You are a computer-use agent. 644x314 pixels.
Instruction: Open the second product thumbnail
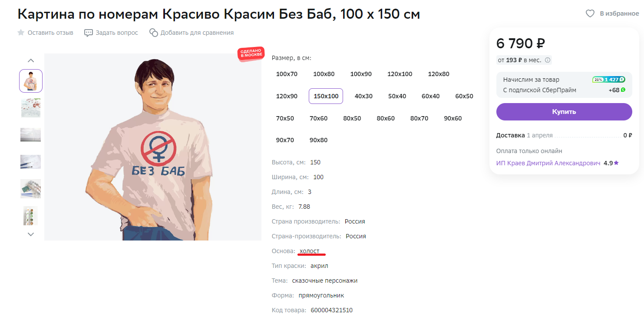[x=31, y=108]
